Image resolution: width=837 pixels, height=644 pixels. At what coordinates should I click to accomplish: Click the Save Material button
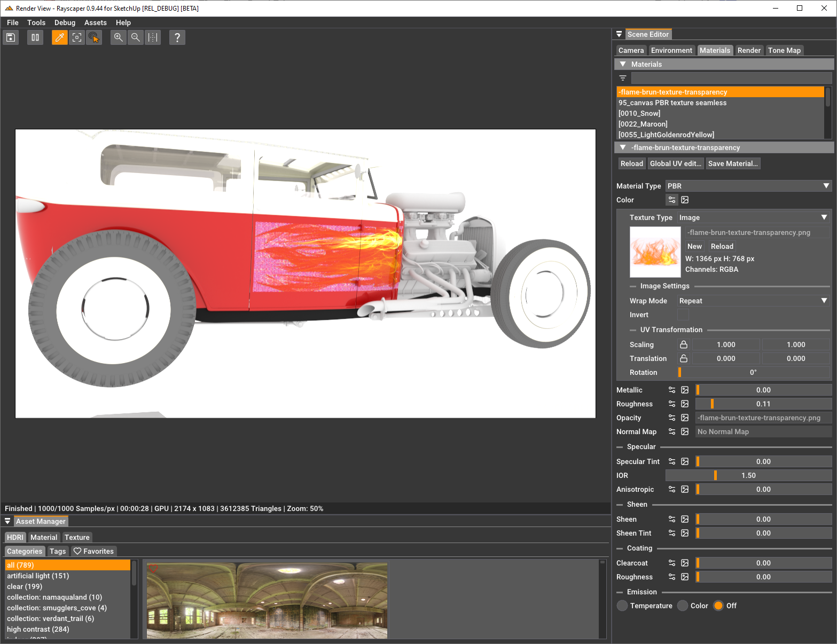coord(733,163)
